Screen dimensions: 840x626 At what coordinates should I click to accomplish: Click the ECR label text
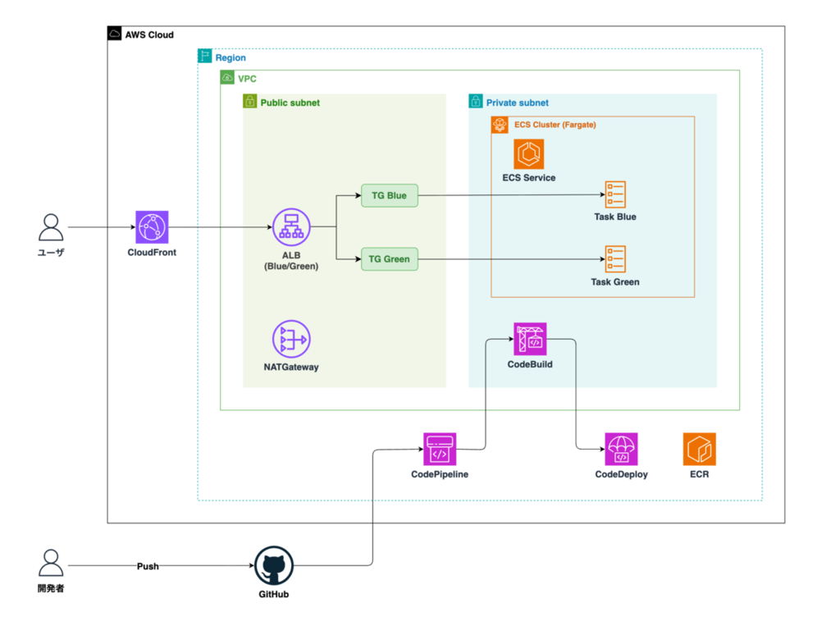(700, 474)
